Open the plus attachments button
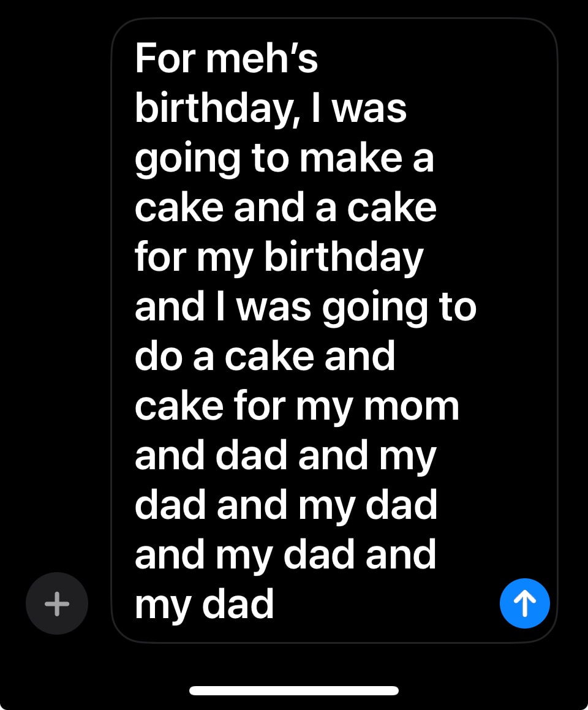The height and width of the screenshot is (710, 588). pyautogui.click(x=57, y=603)
